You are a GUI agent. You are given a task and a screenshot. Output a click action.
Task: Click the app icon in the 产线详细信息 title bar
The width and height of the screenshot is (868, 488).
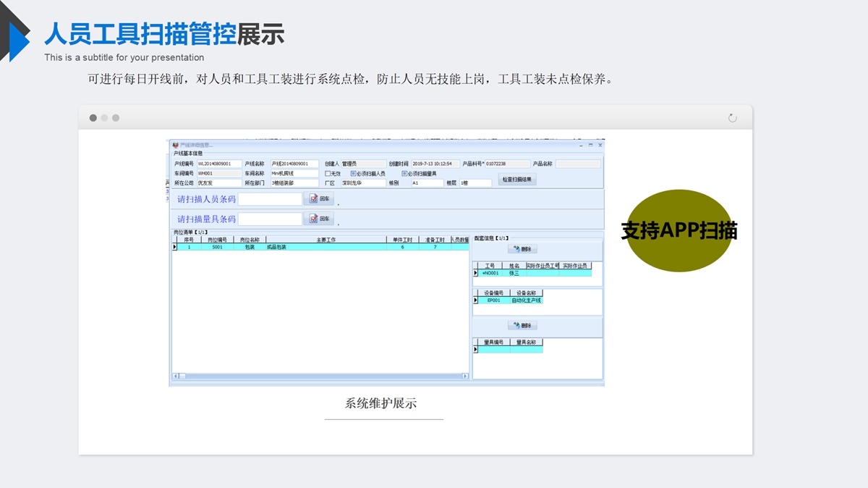[174, 146]
